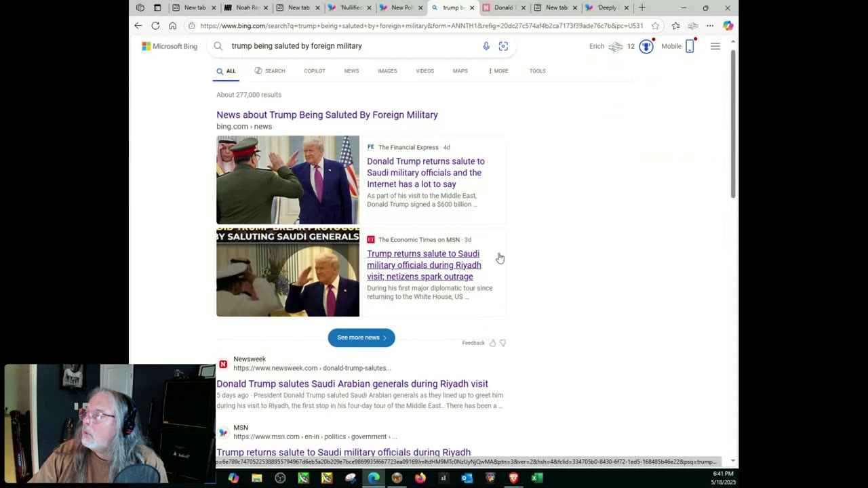The width and height of the screenshot is (868, 488).
Task: Open MSN 'Trump returns salute to Saudi military' result
Action: pyautogui.click(x=343, y=452)
